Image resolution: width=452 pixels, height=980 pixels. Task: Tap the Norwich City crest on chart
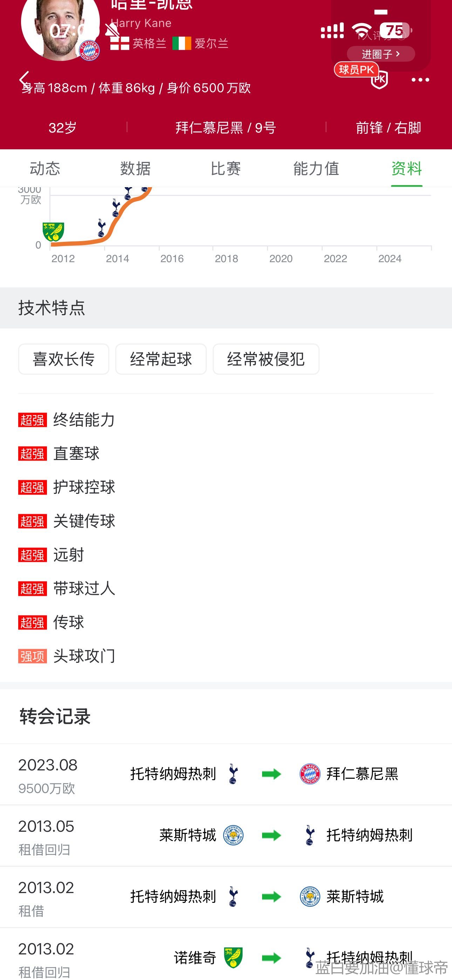[53, 232]
